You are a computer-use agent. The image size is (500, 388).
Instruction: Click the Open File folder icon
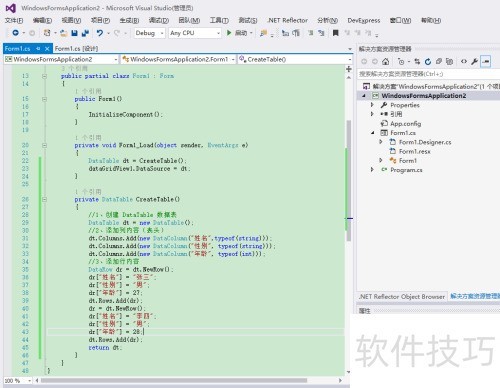(64, 33)
